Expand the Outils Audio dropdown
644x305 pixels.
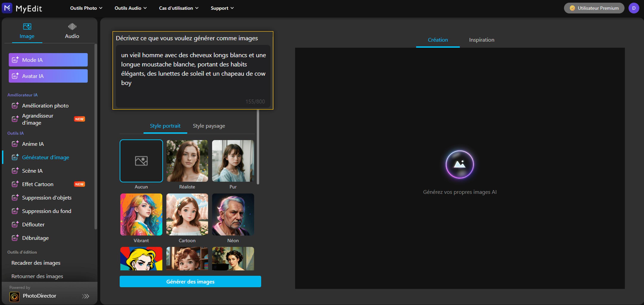131,8
